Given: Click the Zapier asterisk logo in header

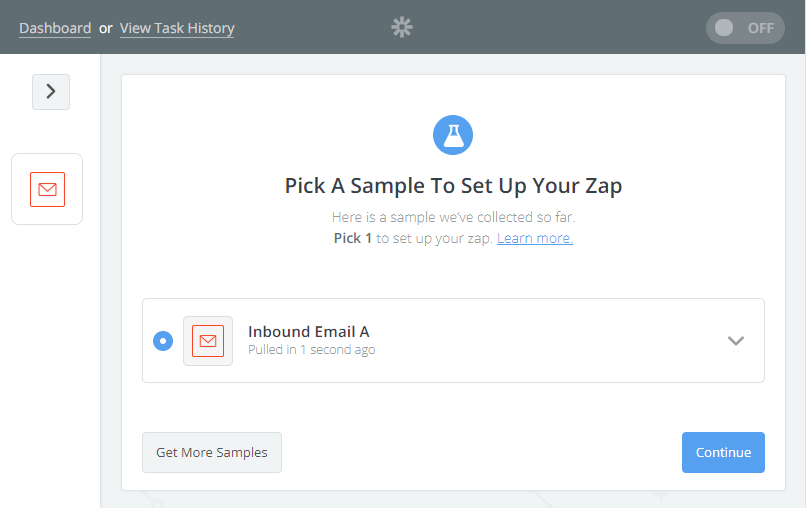Looking at the screenshot, I should [401, 27].
